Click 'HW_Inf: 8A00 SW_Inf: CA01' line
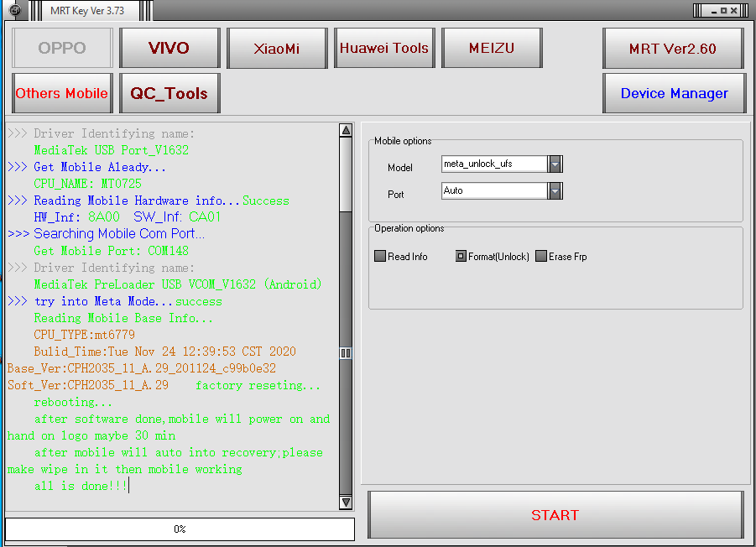The height and width of the screenshot is (547, 756). point(128,217)
